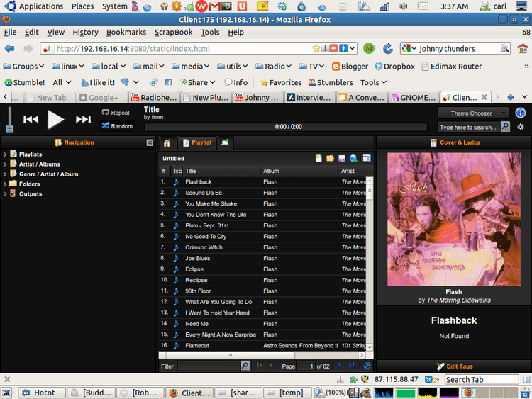Open a new tab with plus icon
The height and width of the screenshot is (399, 532).
(x=510, y=97)
